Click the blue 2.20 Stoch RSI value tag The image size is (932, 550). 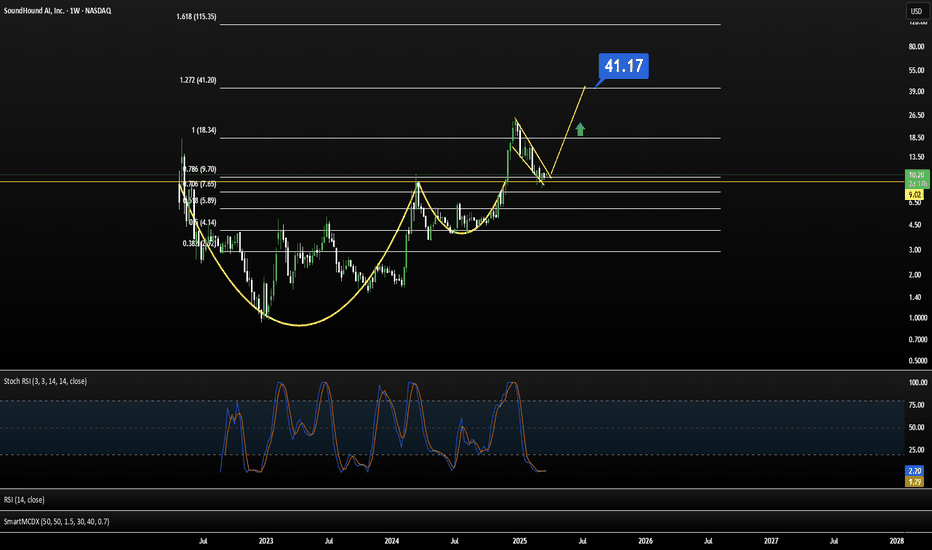(914, 471)
